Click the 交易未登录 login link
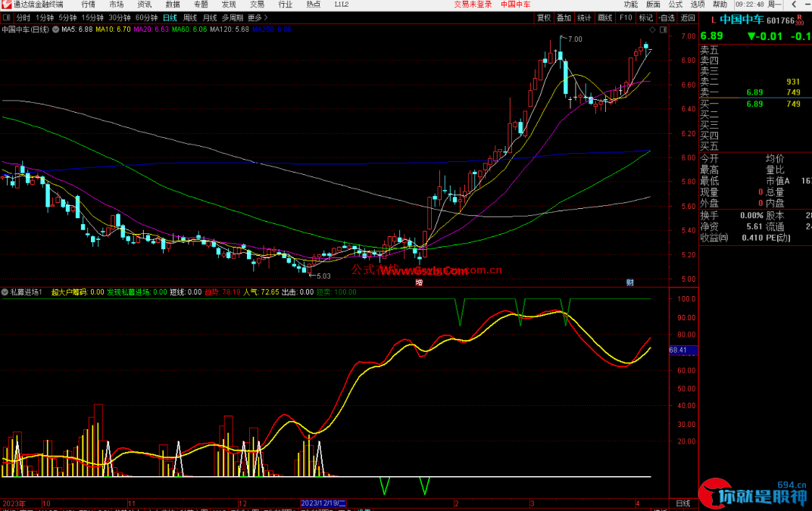 (473, 4)
